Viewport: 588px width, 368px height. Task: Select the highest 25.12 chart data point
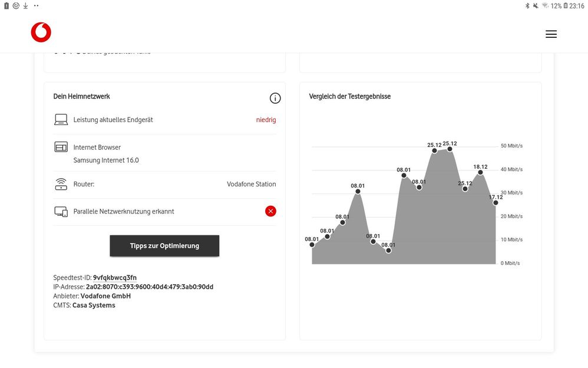pos(450,149)
